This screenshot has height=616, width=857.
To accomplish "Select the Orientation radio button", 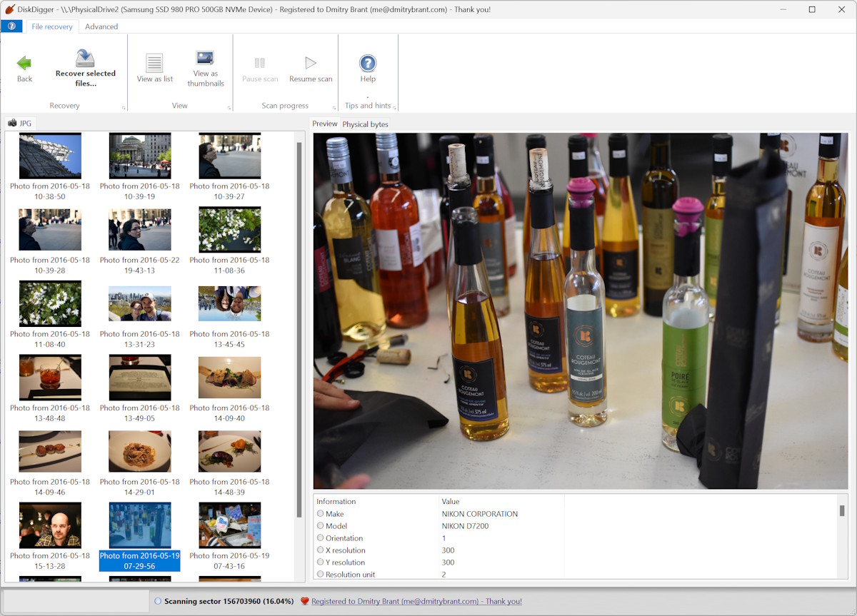I will [320, 538].
